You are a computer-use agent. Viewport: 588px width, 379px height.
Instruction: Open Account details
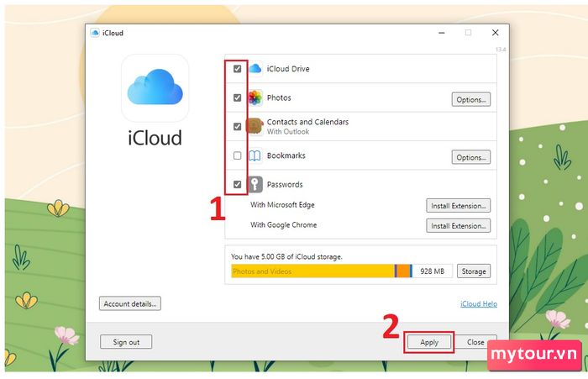pyautogui.click(x=130, y=303)
